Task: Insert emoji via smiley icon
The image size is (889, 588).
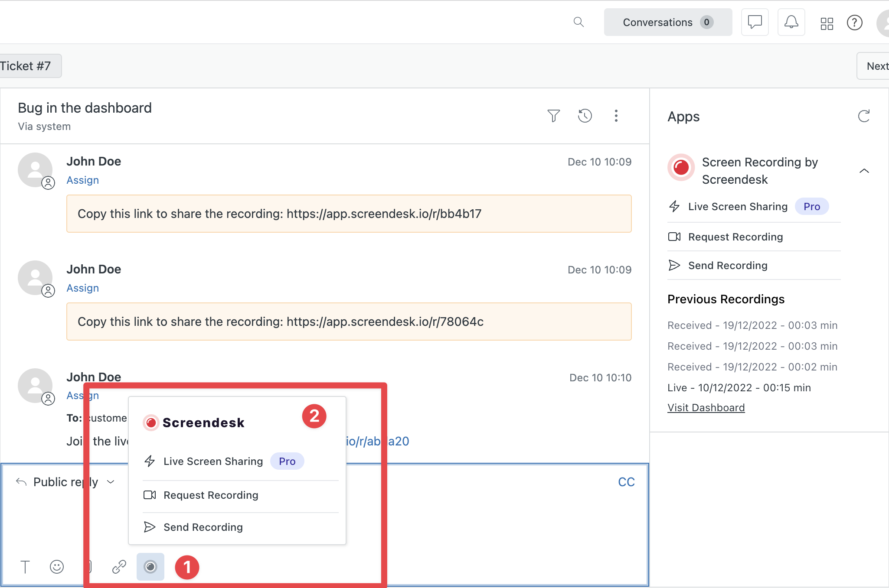Action: point(57,567)
